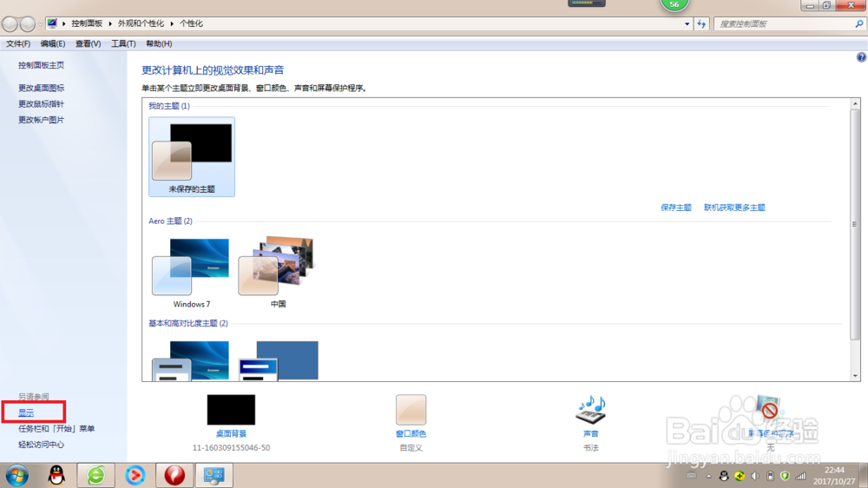This screenshot has width=868, height=488.
Task: Open the 文件(F) menu
Action: (18, 43)
